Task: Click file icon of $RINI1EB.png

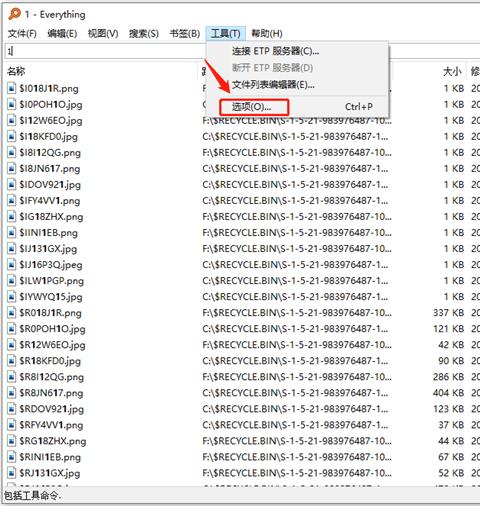Action: coord(12,457)
